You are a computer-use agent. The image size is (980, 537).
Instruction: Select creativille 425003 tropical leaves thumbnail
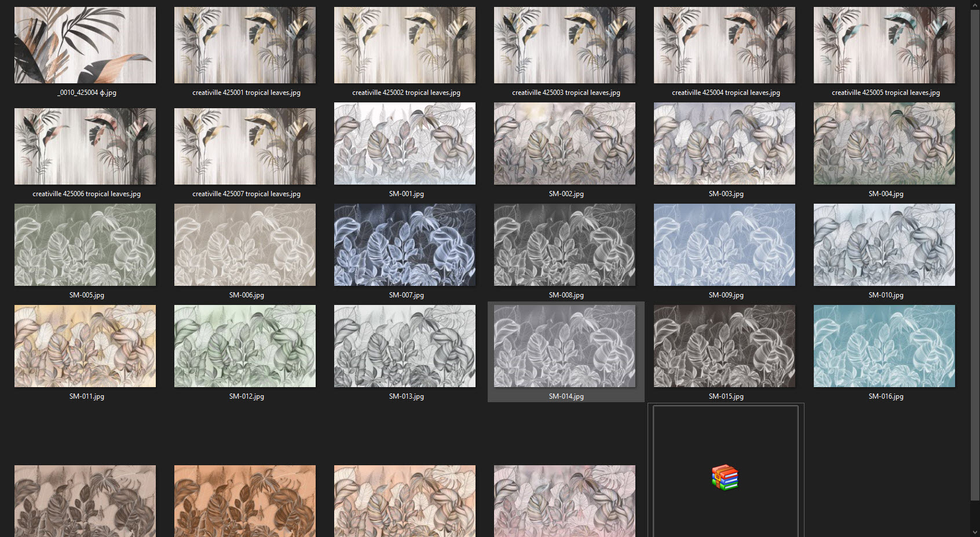coord(565,45)
